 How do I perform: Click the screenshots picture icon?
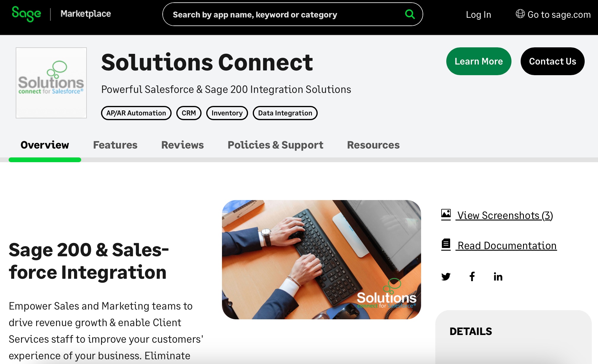(446, 214)
